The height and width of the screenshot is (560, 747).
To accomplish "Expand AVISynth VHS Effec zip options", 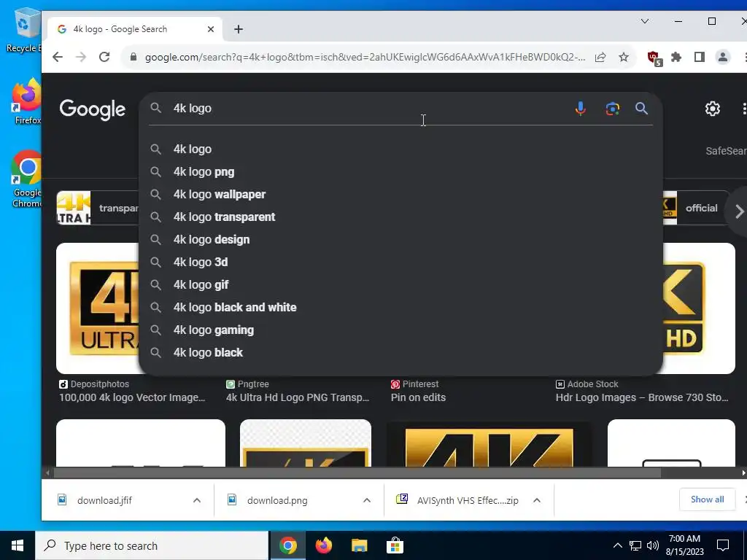I will (537, 500).
